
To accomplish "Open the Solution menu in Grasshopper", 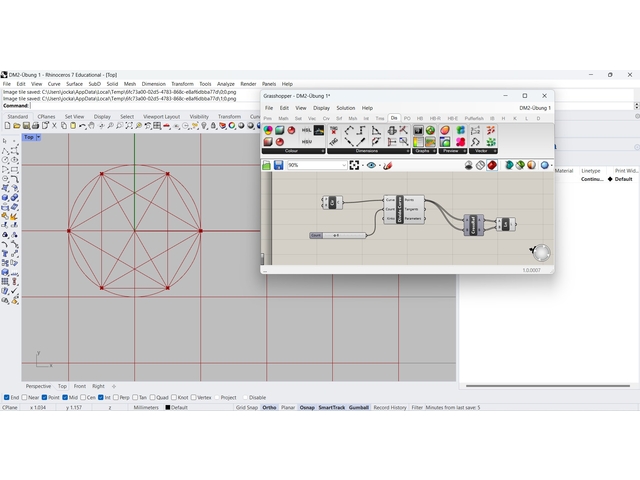I will [345, 108].
